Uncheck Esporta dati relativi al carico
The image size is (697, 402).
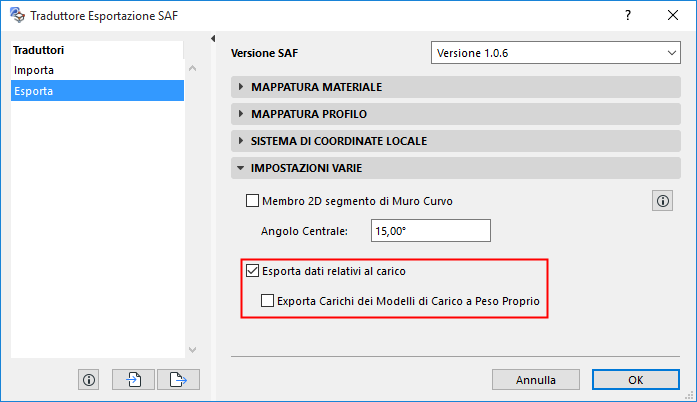click(x=252, y=270)
